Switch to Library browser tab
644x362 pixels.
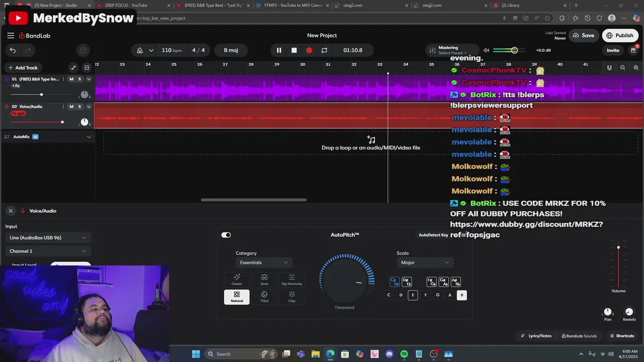[528, 6]
